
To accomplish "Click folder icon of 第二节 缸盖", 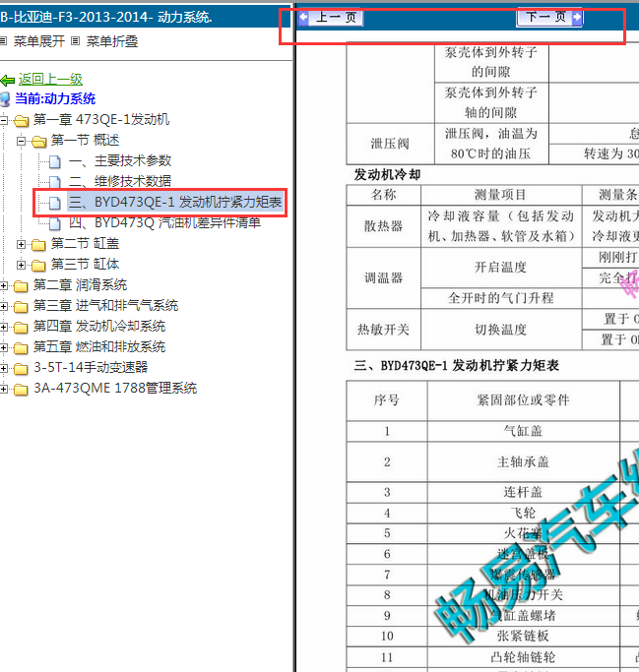I will (x=38, y=245).
